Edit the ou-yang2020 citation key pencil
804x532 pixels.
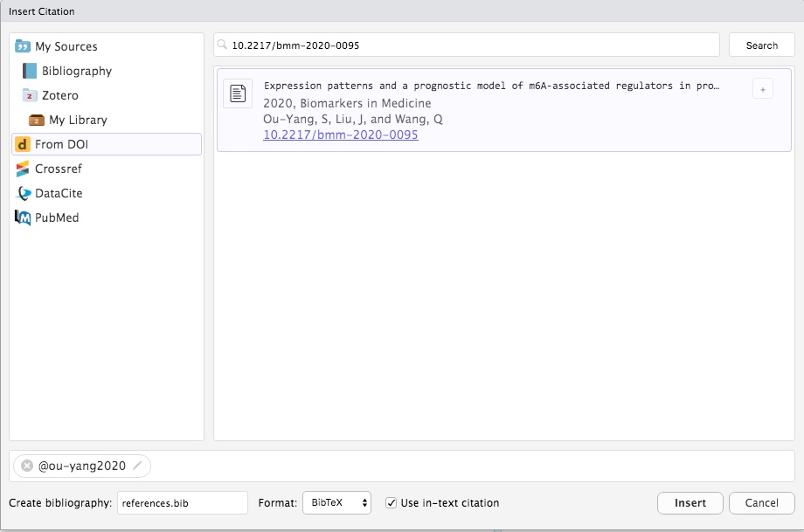click(x=137, y=466)
